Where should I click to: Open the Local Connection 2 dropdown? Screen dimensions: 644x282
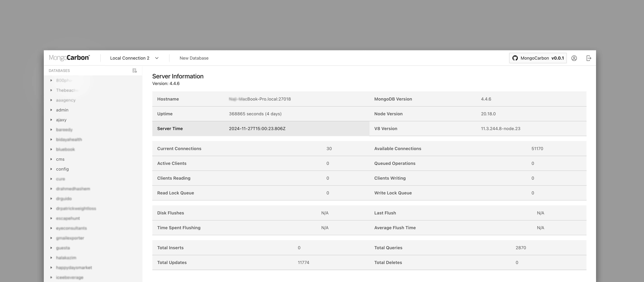coord(130,58)
